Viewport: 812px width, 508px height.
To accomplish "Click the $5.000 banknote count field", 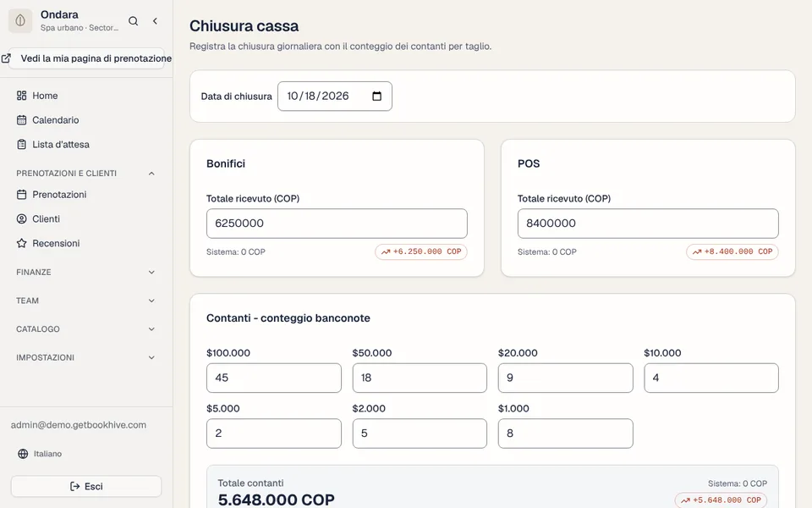I will 273,433.
